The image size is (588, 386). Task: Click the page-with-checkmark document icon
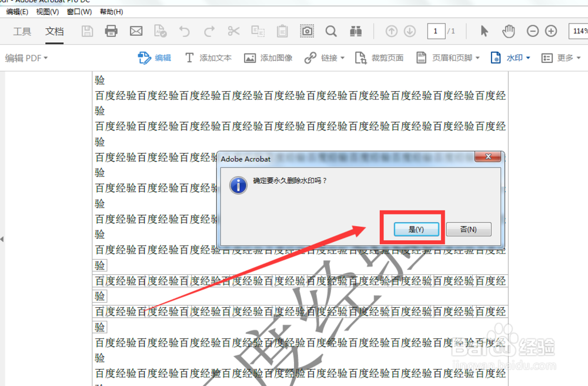click(160, 31)
